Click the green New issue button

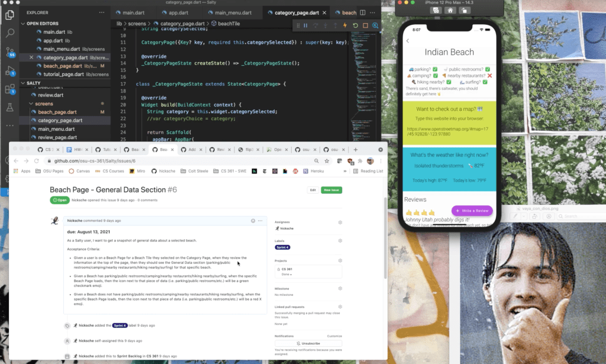pyautogui.click(x=331, y=190)
